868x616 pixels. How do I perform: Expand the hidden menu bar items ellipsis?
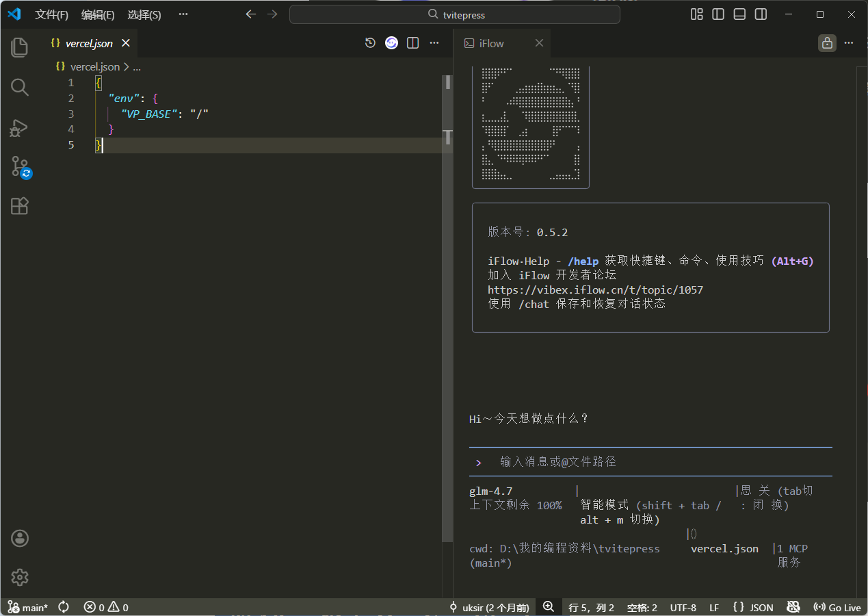pyautogui.click(x=183, y=14)
